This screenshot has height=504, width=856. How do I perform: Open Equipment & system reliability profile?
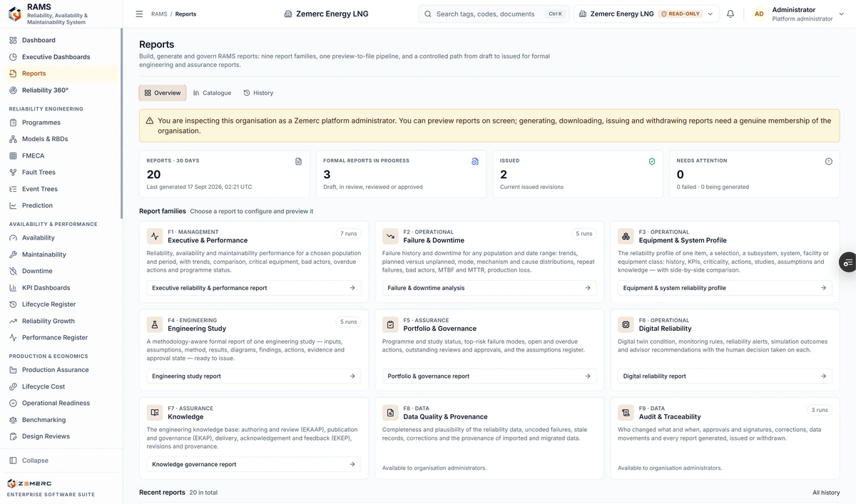725,288
